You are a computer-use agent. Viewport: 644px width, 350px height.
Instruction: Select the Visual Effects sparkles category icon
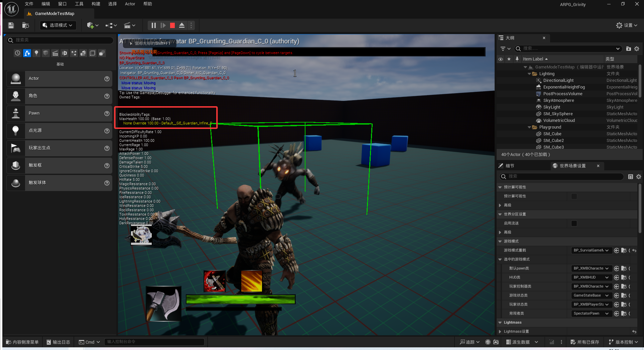[x=74, y=53]
